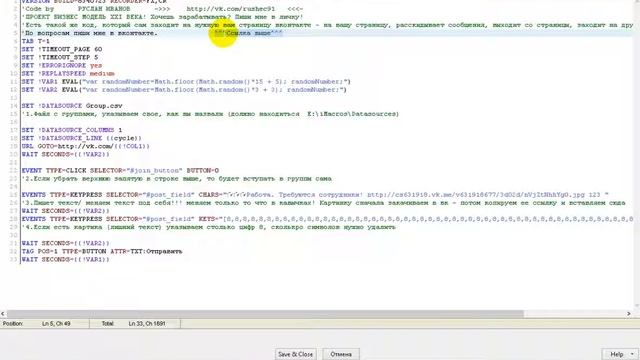Click the 'Ln 5, Ch 49' position readout

(56, 323)
